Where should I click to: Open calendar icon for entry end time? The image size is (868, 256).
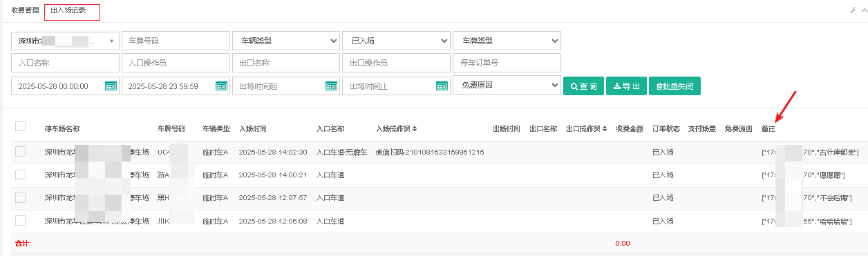coord(221,86)
